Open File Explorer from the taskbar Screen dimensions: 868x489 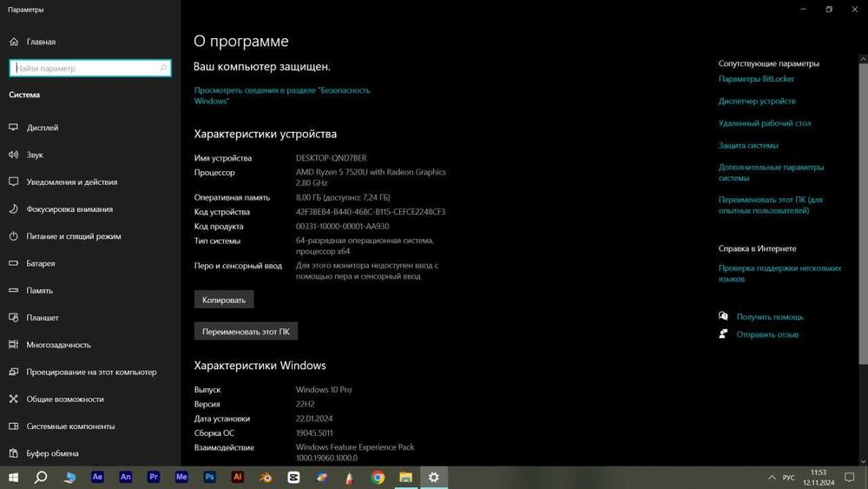[405, 478]
